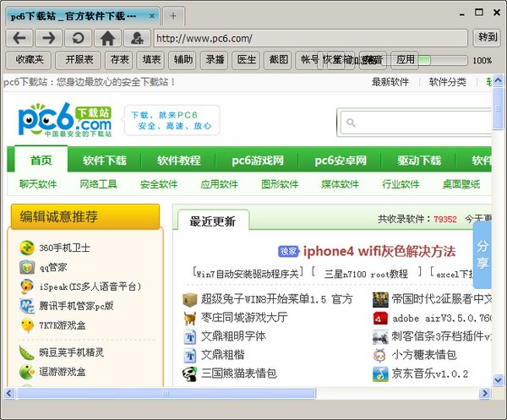
Task: Click the 录播 toolbar button
Action: point(215,60)
